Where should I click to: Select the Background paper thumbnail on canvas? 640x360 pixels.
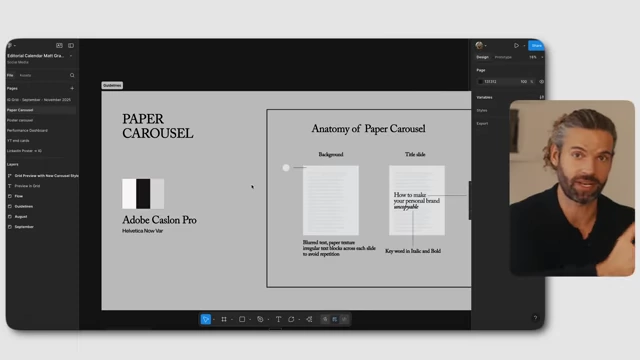click(x=331, y=200)
